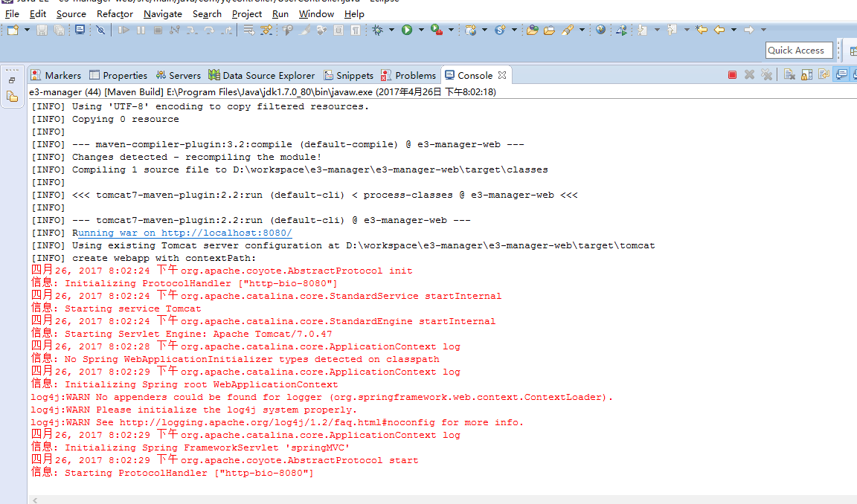
Task: Switch to the Properties tab
Action: tap(118, 75)
